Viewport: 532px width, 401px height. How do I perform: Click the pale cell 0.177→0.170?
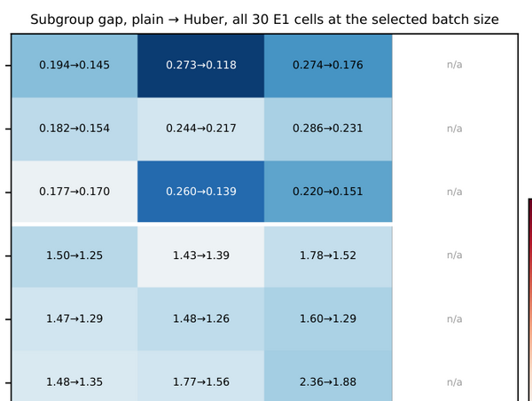(74, 192)
